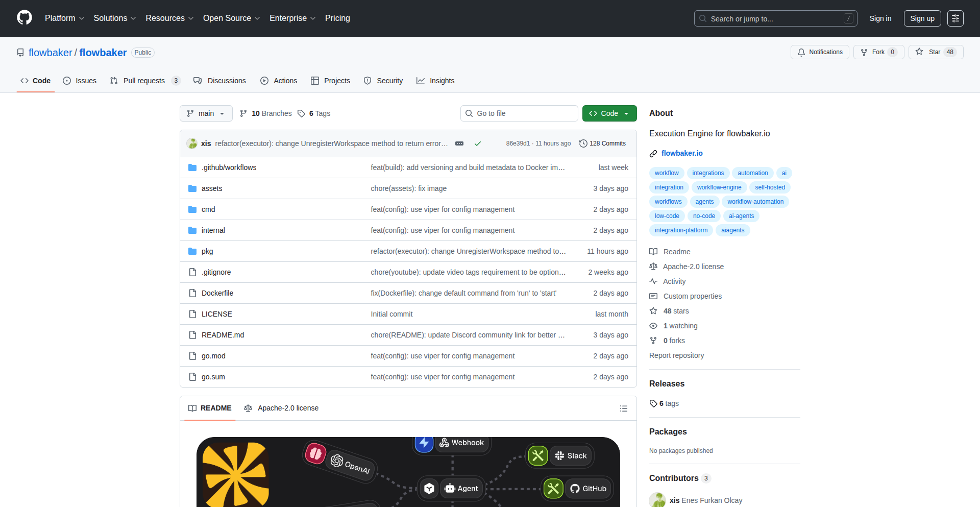The image size is (980, 507).
Task: Expand the Platform menu
Action: click(x=65, y=18)
